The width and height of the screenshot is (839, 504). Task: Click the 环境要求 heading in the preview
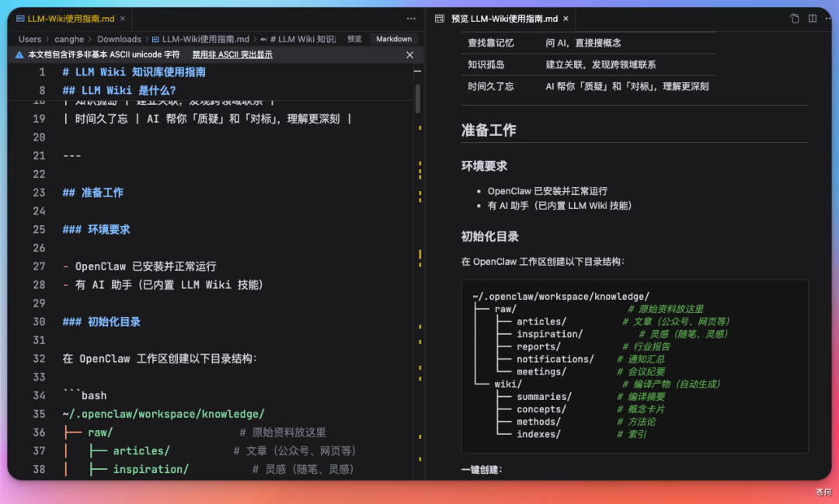[x=484, y=166]
